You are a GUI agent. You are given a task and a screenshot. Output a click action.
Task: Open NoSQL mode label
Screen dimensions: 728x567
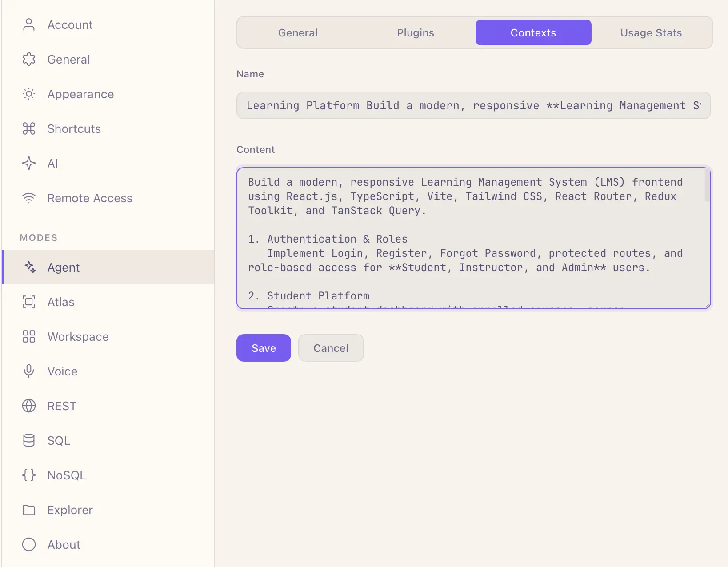point(67,475)
